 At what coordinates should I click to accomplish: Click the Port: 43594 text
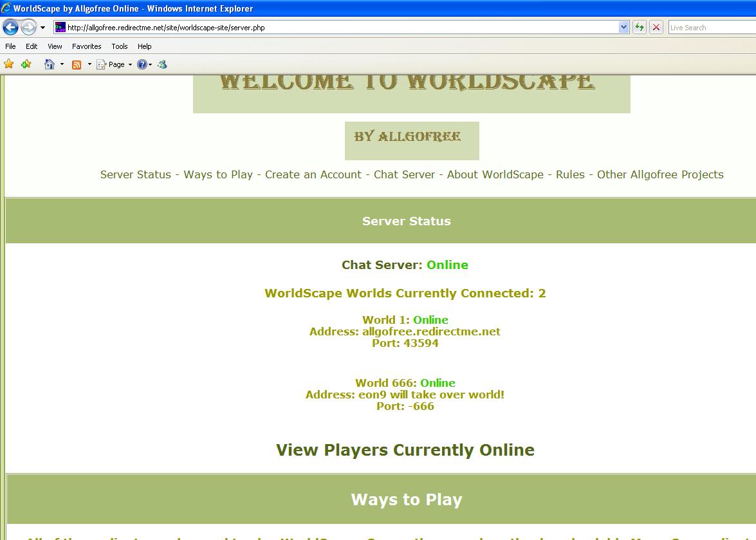click(405, 343)
